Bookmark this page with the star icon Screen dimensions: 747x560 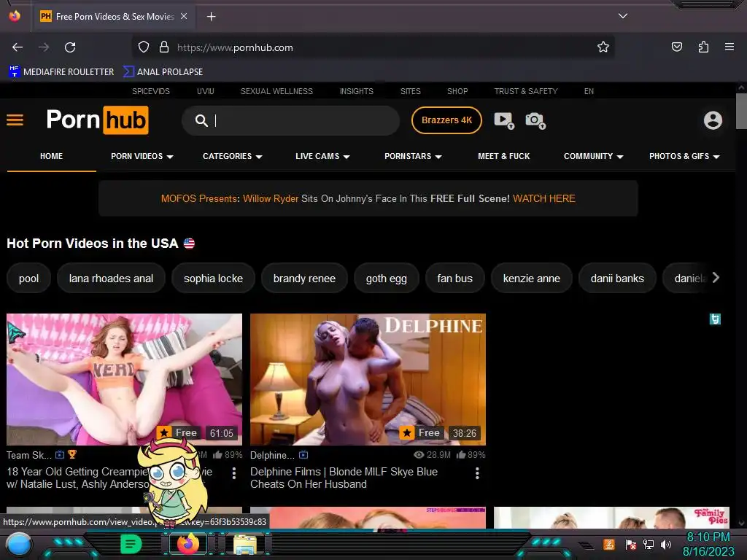click(603, 47)
